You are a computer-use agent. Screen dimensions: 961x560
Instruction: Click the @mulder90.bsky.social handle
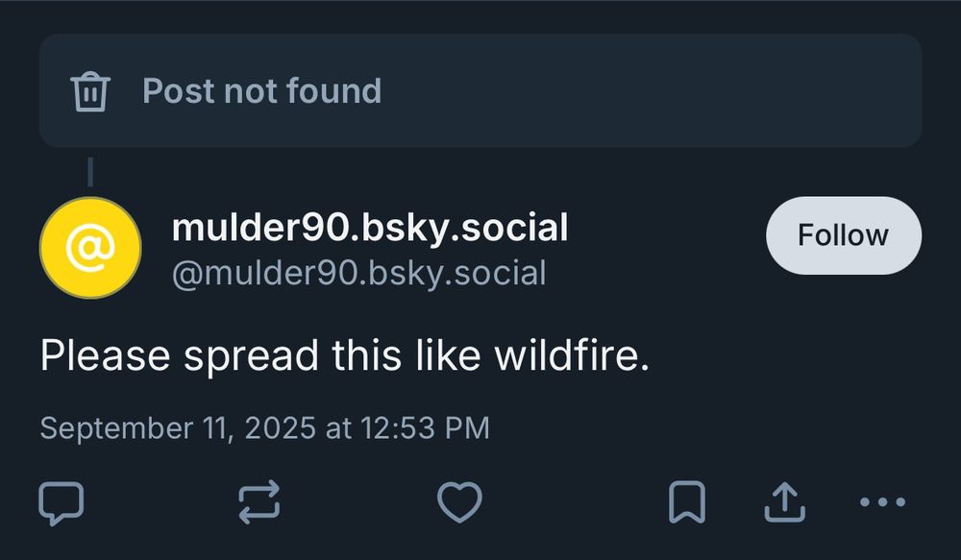(358, 273)
